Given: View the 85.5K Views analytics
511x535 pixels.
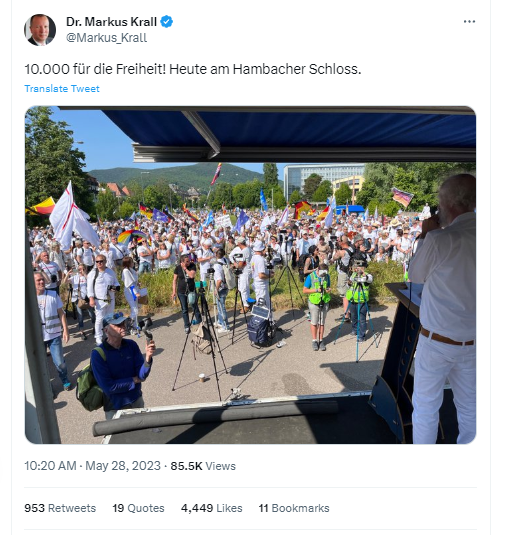Looking at the screenshot, I should [x=203, y=466].
